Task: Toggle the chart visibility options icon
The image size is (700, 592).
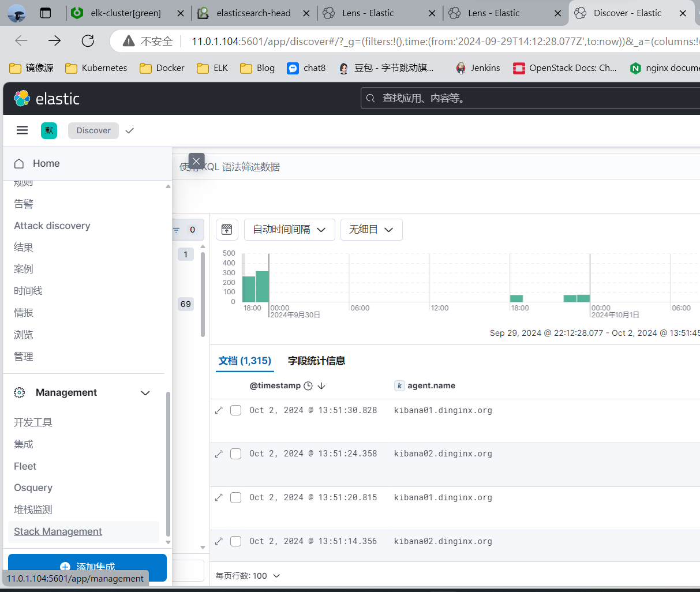Action: coord(227,230)
